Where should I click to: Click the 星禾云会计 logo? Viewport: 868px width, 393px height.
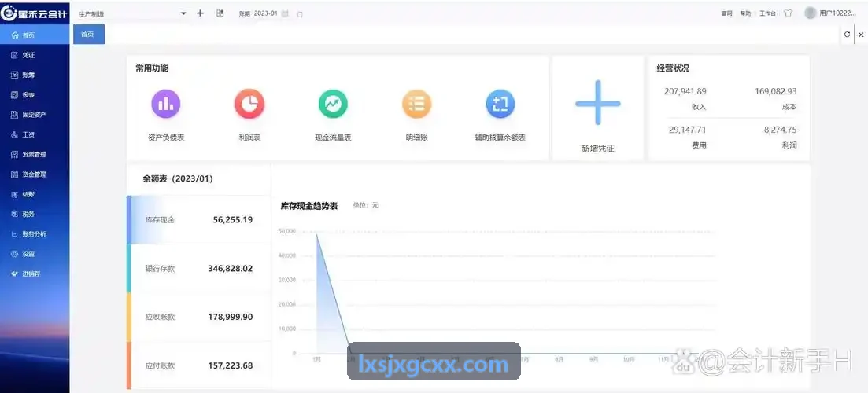(x=35, y=13)
